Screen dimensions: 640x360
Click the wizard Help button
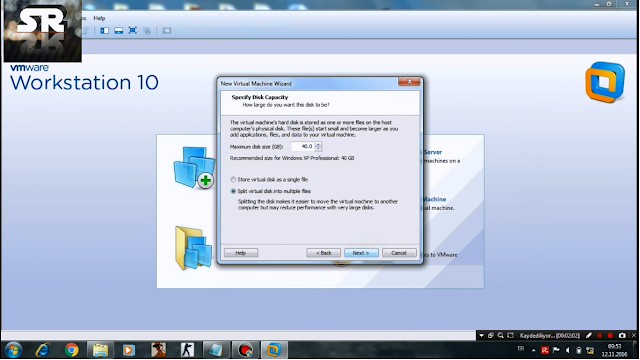click(x=241, y=253)
